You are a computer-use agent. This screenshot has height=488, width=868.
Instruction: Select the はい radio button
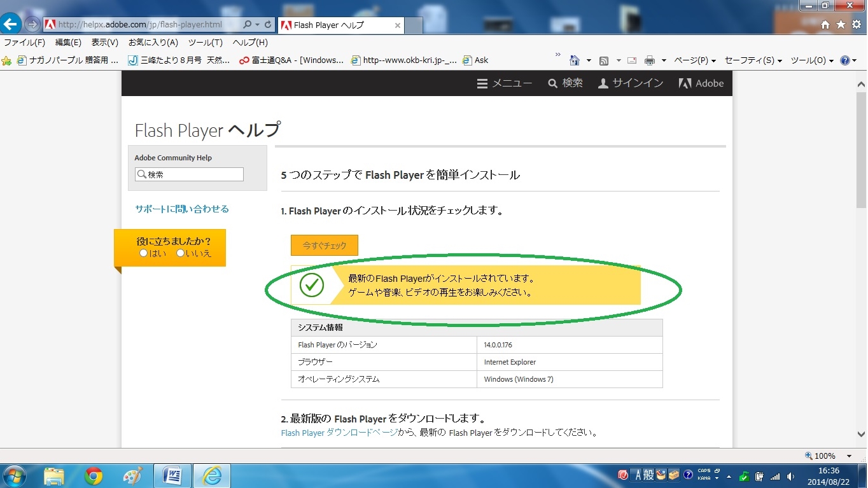tap(143, 253)
